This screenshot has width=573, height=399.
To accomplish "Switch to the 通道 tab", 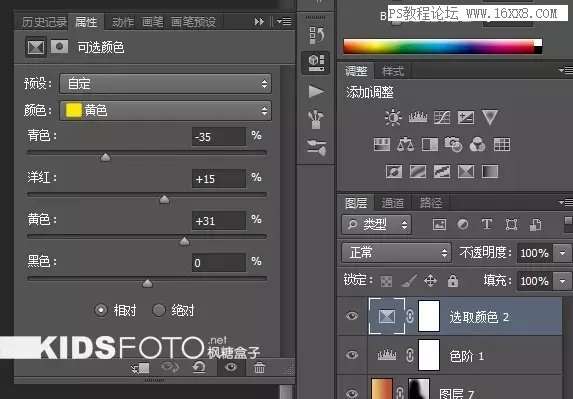I will coord(392,203).
